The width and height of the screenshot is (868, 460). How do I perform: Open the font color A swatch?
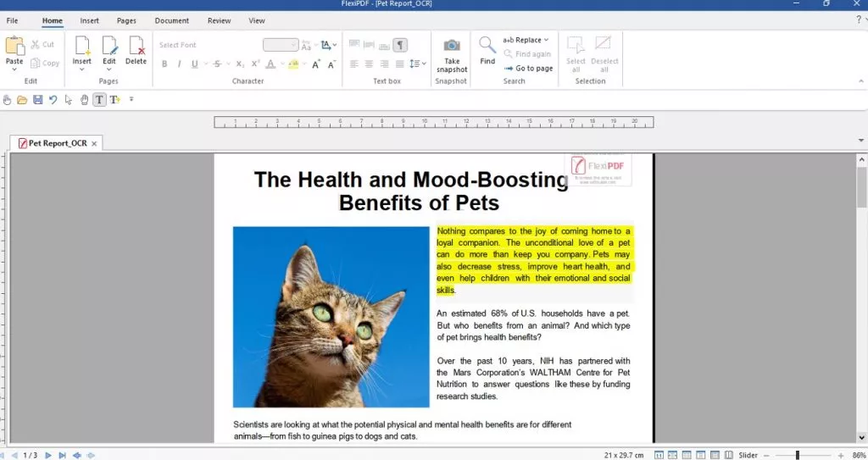(270, 64)
